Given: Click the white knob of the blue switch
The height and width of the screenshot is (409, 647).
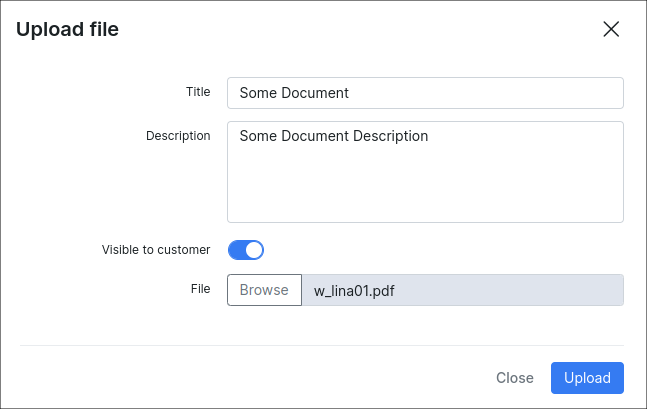Looking at the screenshot, I should tap(254, 250).
